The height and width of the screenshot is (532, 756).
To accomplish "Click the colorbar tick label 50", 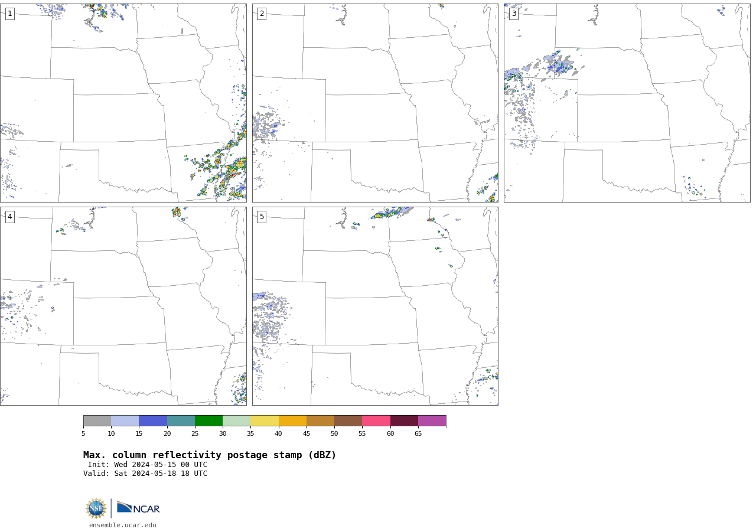I will [334, 434].
